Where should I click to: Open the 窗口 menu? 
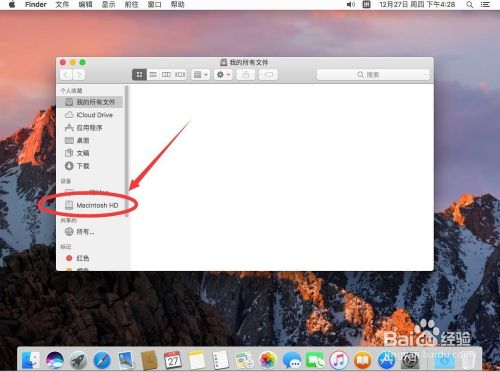tap(154, 5)
